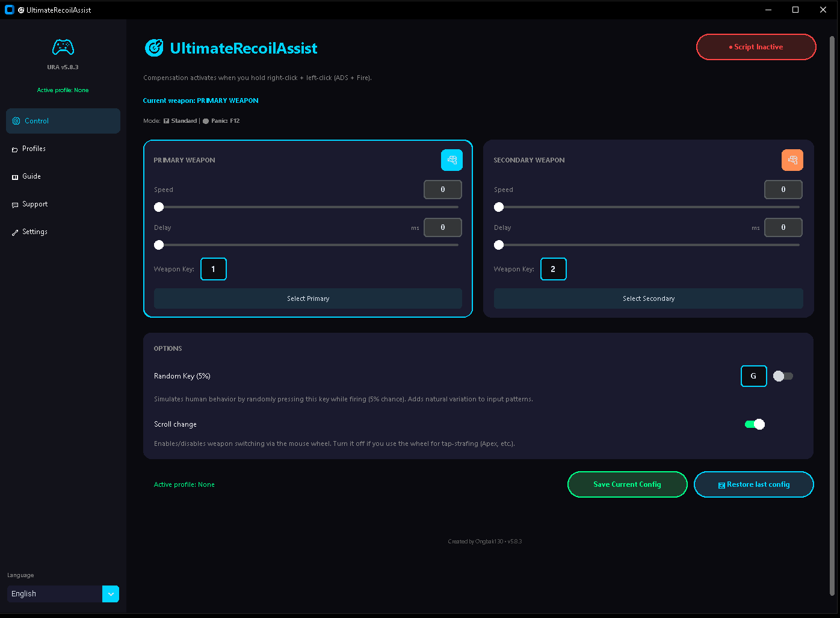Click the Profiles folder icon in sidebar
The image size is (840, 618).
coord(15,149)
